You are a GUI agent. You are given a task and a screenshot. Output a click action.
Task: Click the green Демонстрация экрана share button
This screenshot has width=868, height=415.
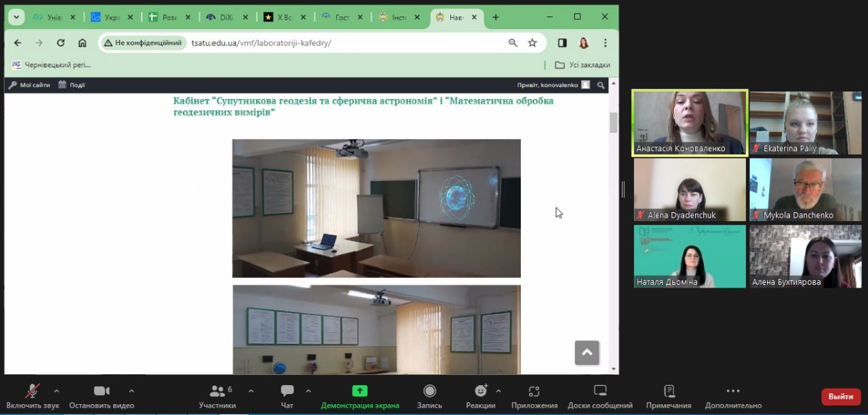pyautogui.click(x=359, y=391)
